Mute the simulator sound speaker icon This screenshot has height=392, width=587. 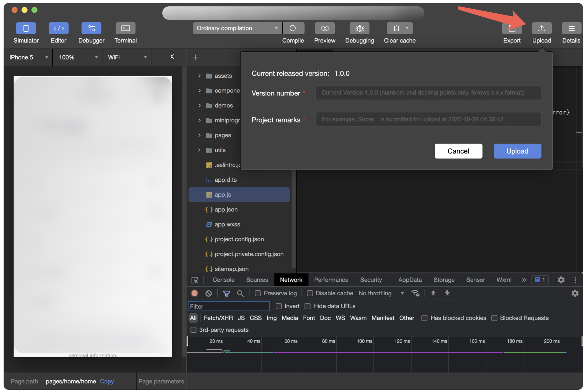coord(173,57)
